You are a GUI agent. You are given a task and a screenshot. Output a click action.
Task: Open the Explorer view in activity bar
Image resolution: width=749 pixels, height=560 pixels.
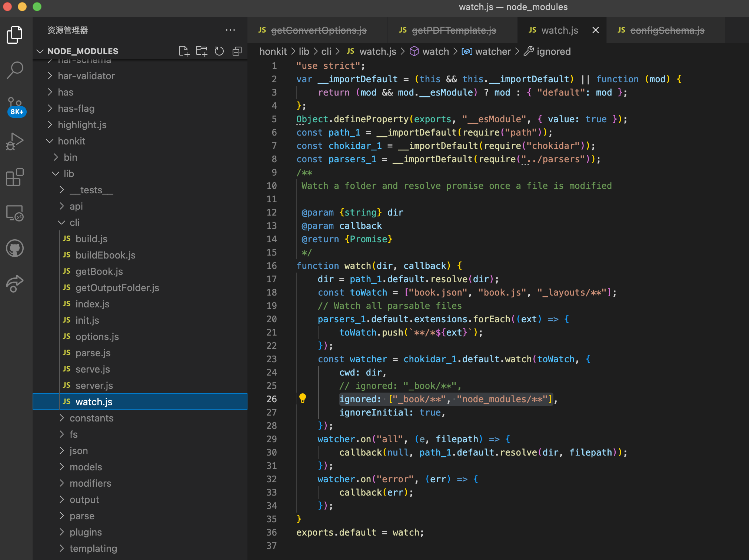(15, 35)
